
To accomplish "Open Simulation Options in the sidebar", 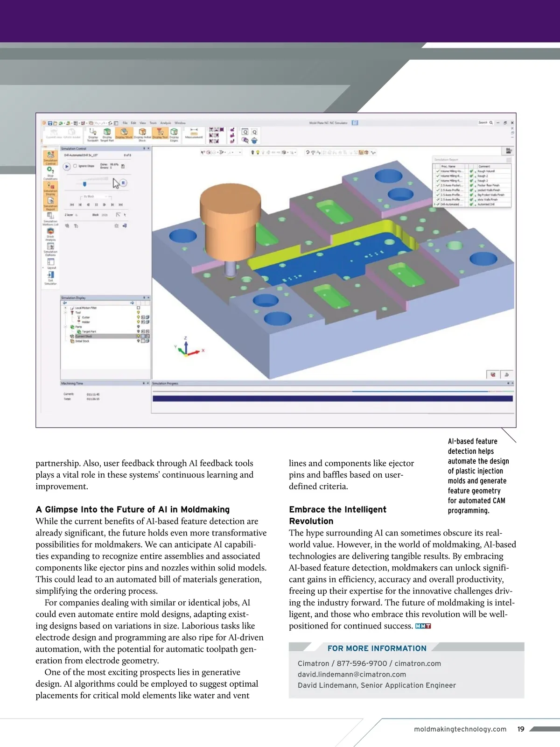I will pos(50,249).
